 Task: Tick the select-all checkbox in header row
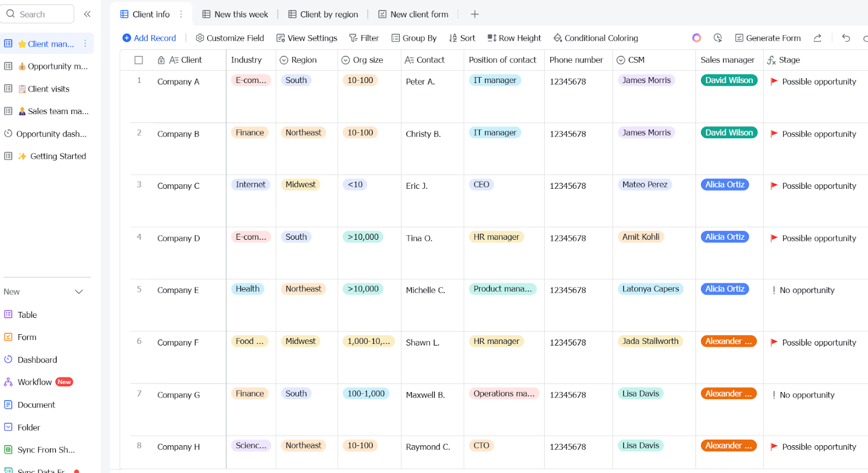[139, 60]
